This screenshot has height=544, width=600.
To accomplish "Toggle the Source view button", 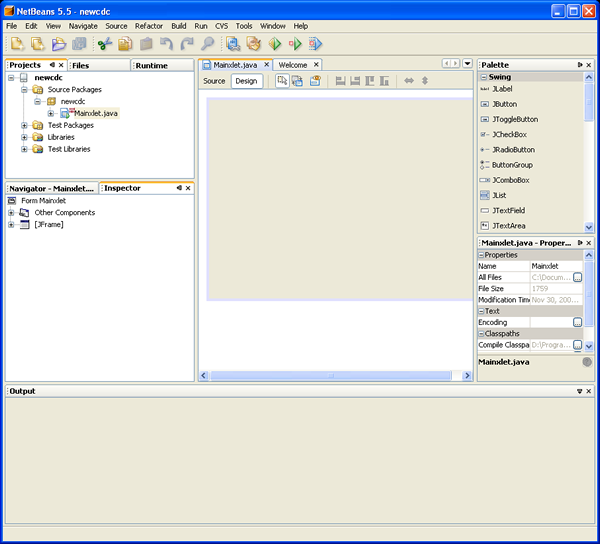I will coord(214,81).
